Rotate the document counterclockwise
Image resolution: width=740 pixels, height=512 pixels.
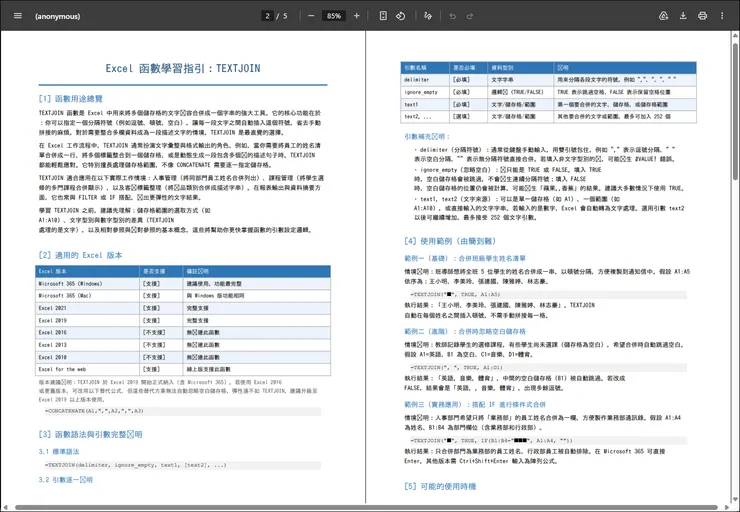(401, 16)
